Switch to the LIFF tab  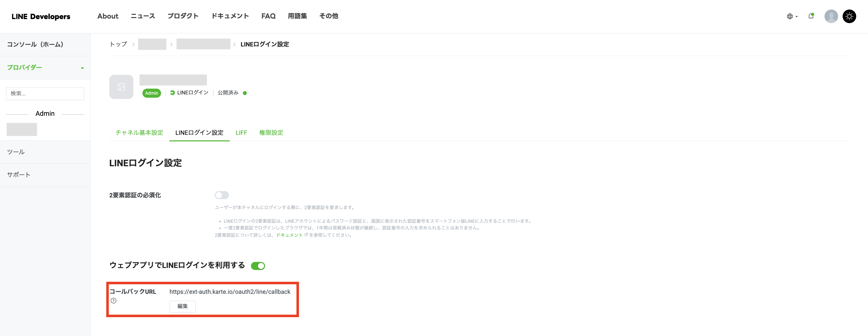point(241,133)
